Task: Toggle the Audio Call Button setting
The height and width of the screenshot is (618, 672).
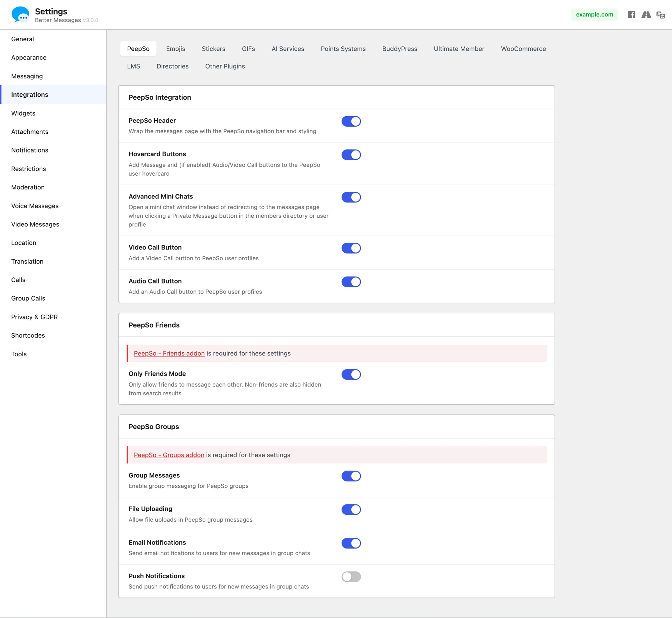Action: click(x=351, y=282)
